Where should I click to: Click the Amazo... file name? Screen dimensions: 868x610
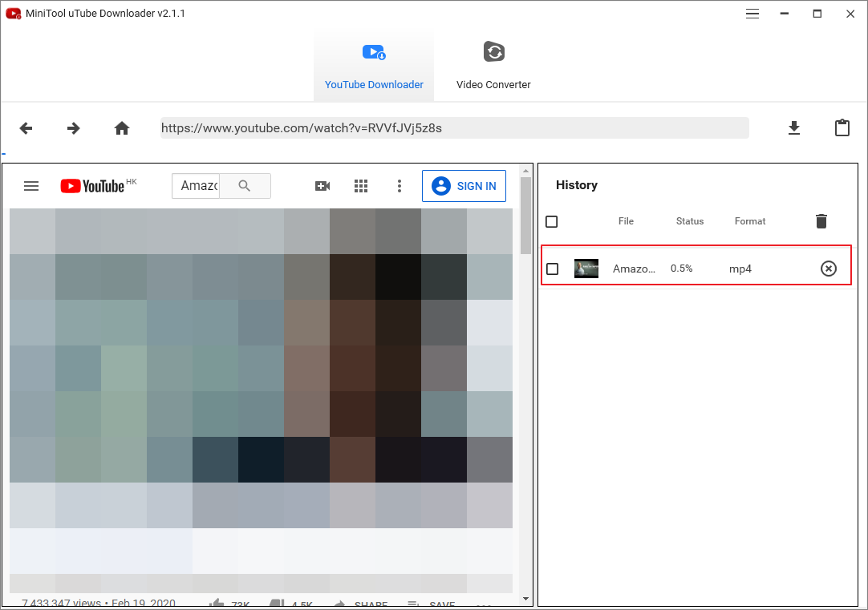[x=634, y=269]
